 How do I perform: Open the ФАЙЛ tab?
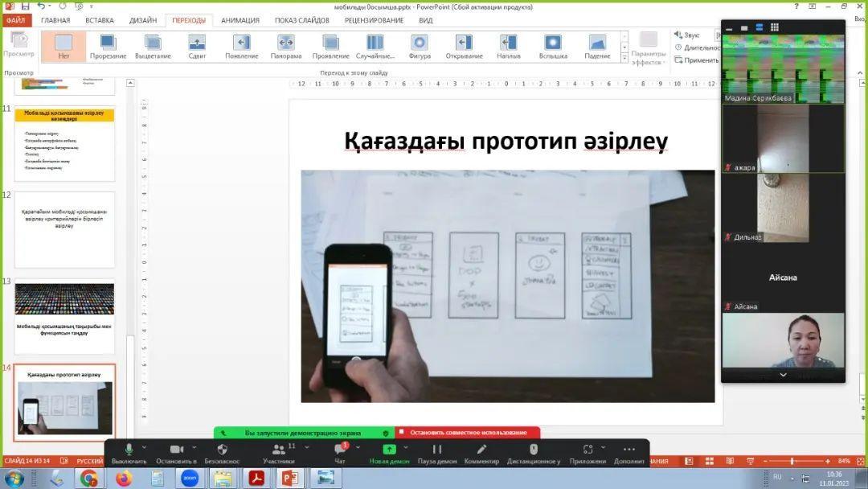coord(16,20)
